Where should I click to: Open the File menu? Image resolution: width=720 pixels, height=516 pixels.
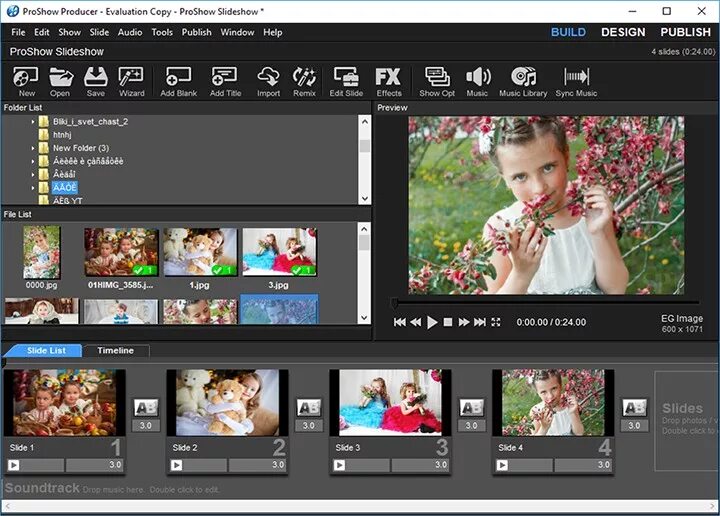point(18,32)
